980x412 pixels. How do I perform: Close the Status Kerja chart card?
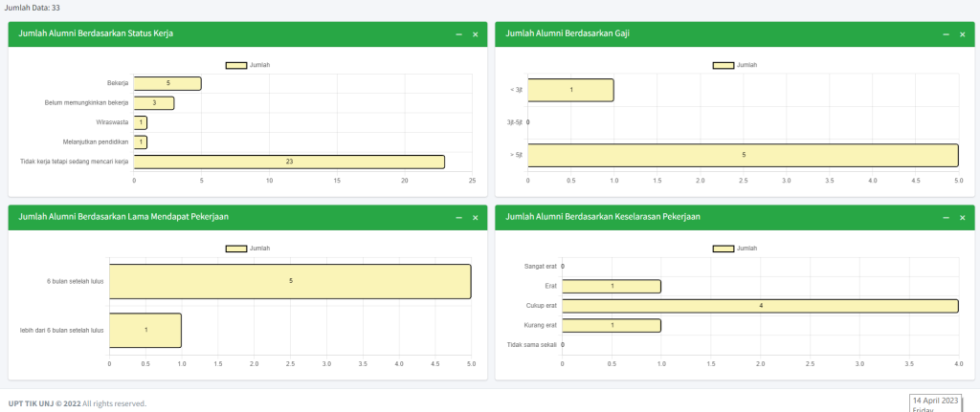point(475,34)
